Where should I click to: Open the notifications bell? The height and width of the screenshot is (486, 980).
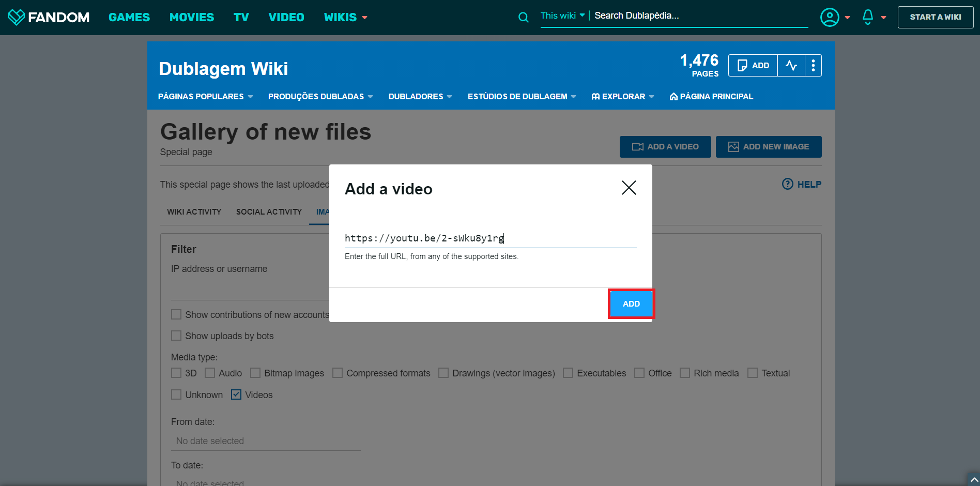pyautogui.click(x=868, y=17)
